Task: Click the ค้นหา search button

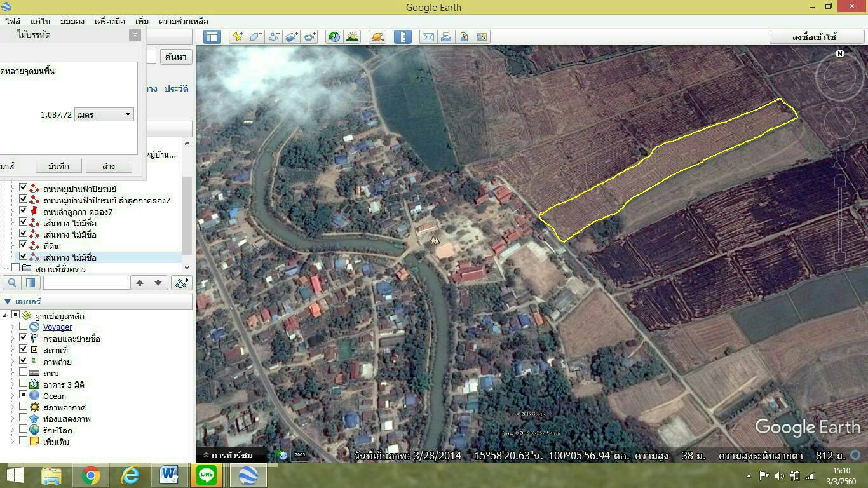Action: coord(175,57)
